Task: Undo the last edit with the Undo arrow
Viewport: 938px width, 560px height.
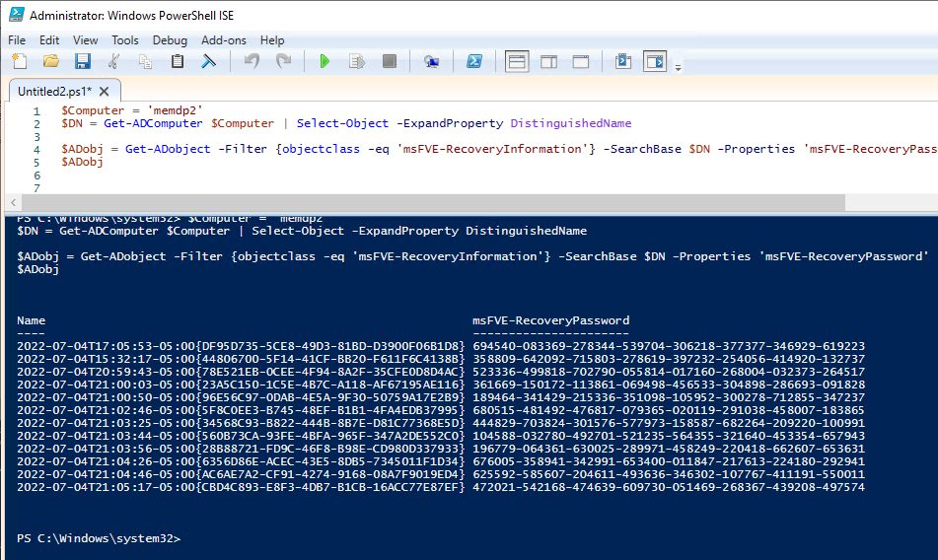Action: point(252,61)
